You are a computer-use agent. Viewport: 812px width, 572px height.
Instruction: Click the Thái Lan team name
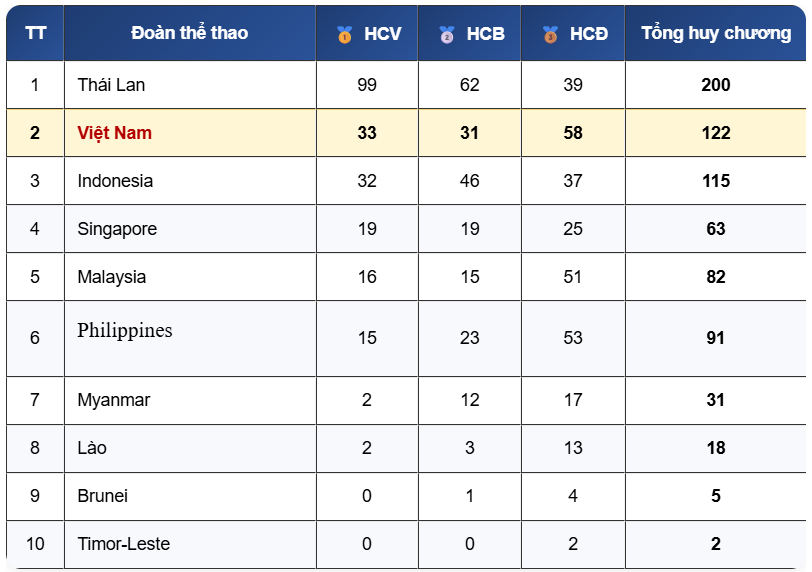point(111,85)
